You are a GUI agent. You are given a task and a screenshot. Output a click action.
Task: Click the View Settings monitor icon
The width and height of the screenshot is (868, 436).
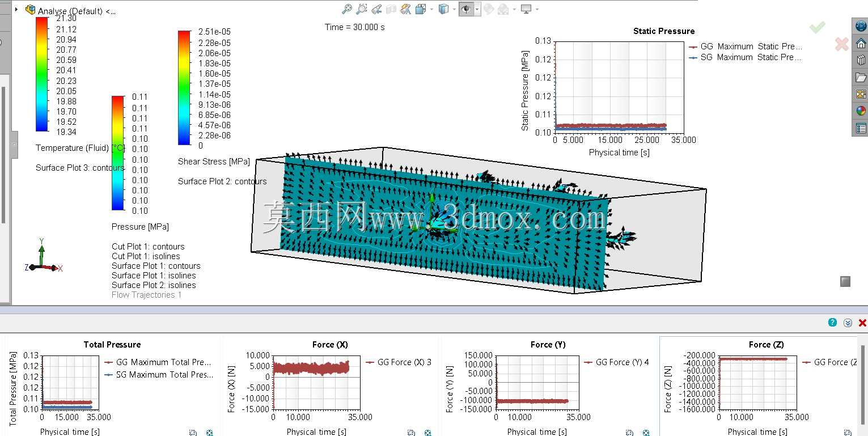(526, 9)
